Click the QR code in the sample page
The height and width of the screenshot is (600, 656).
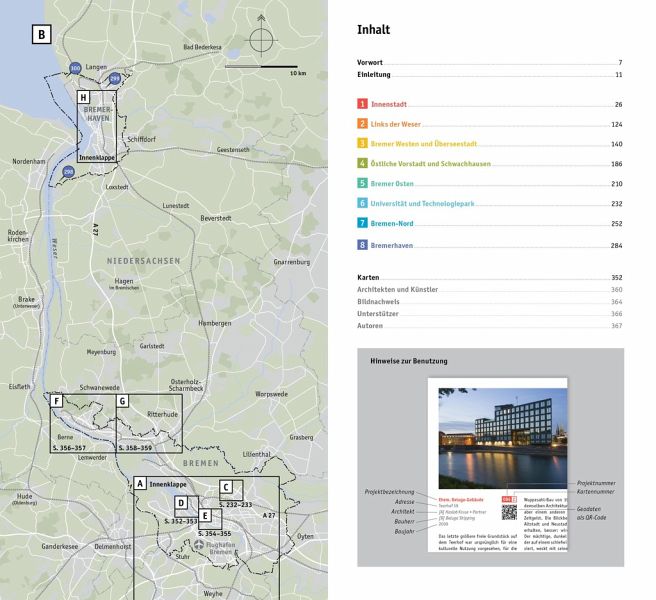coord(509,512)
